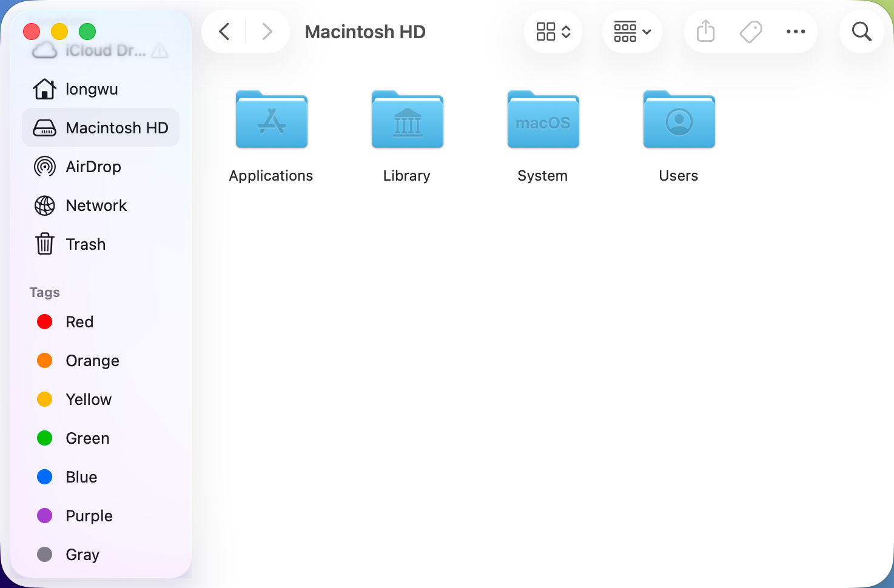
Task: Filter by the Purple tag
Action: [101, 516]
